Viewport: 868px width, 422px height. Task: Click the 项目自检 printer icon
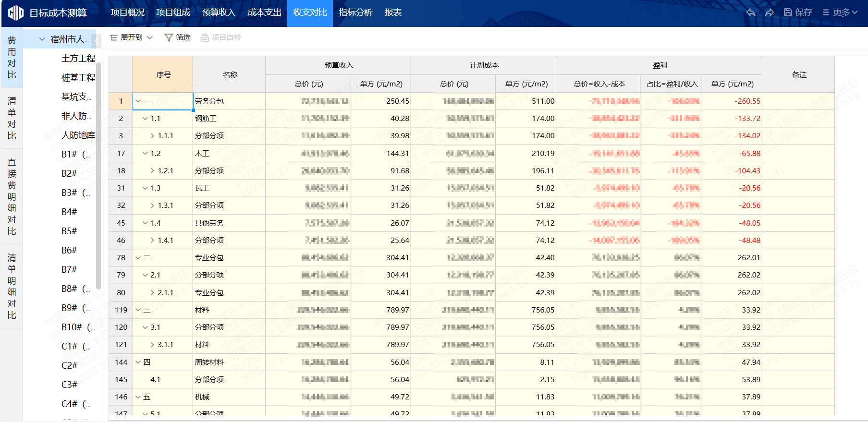tap(205, 37)
